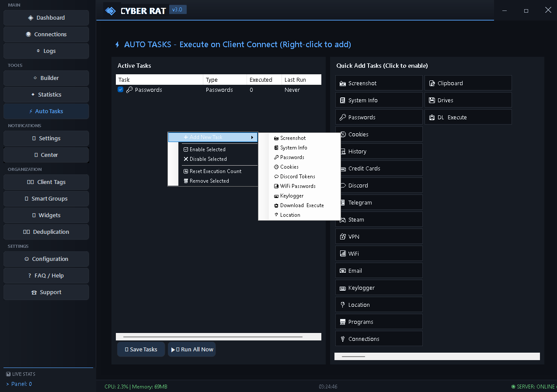Open Statistics from the sidebar
Viewport: 557px width, 392px height.
click(46, 95)
